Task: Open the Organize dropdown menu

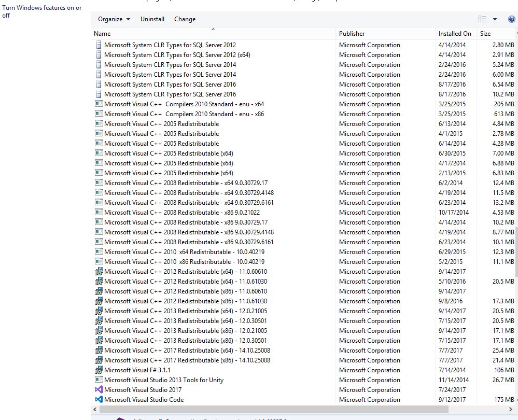Action: coord(114,19)
